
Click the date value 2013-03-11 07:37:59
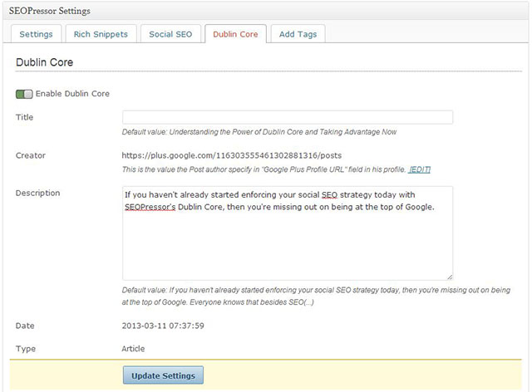coord(163,326)
